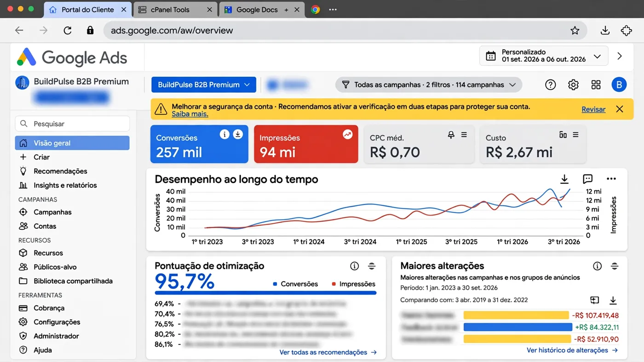Expand the date range Personalizado dropdown
The height and width of the screenshot is (362, 644).
click(x=544, y=56)
